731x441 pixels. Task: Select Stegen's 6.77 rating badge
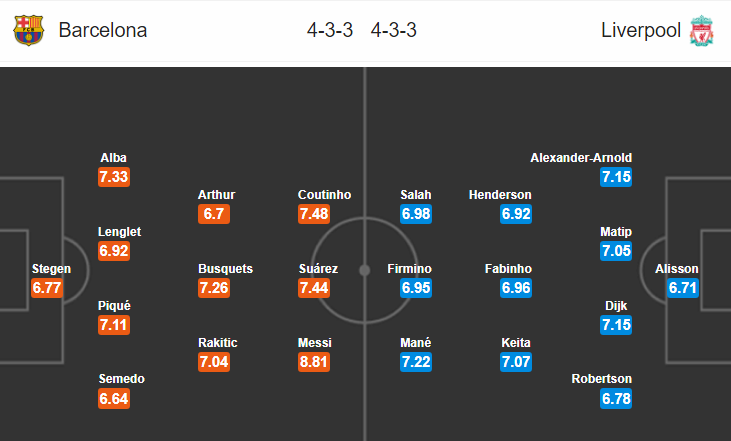[x=47, y=288]
